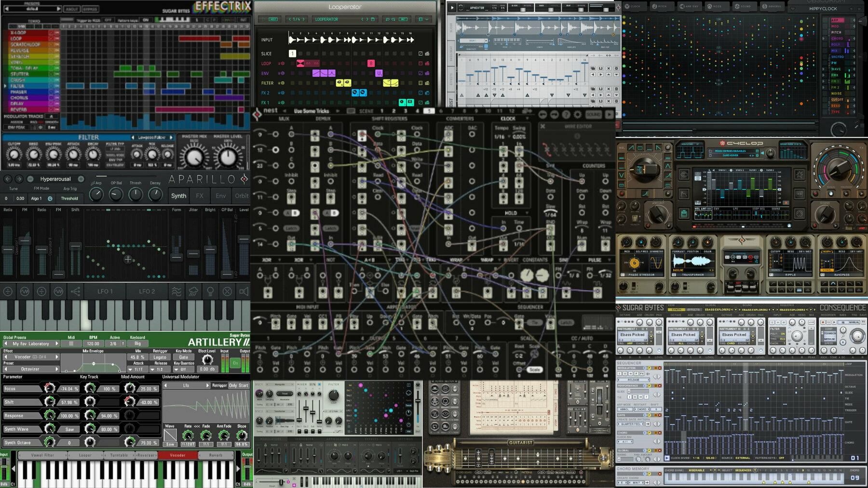868x488 pixels.
Task: Open the Attack dropdown in Artillery
Action: click(138, 369)
